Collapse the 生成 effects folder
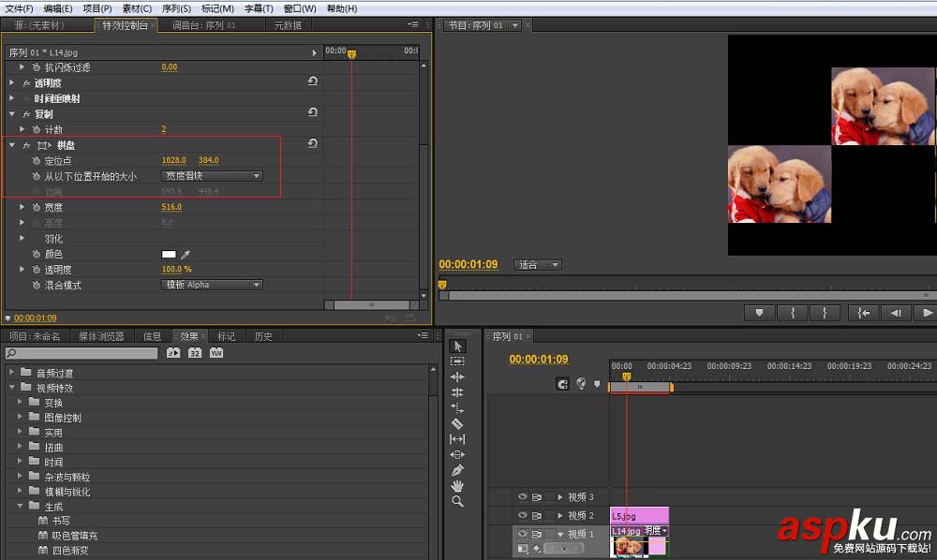Screen dimensions: 937x560 (x=20, y=506)
